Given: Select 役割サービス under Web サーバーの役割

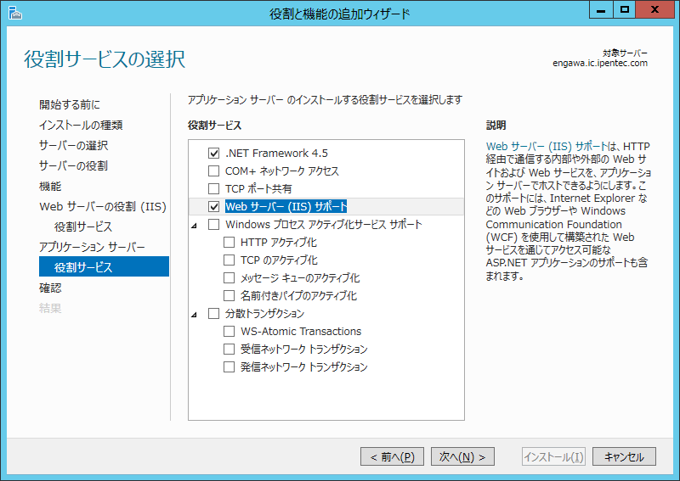Looking at the screenshot, I should pos(83,227).
